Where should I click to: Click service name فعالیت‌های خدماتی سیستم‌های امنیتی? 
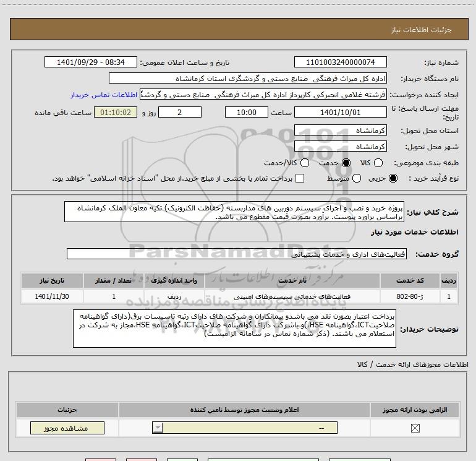[x=292, y=296]
